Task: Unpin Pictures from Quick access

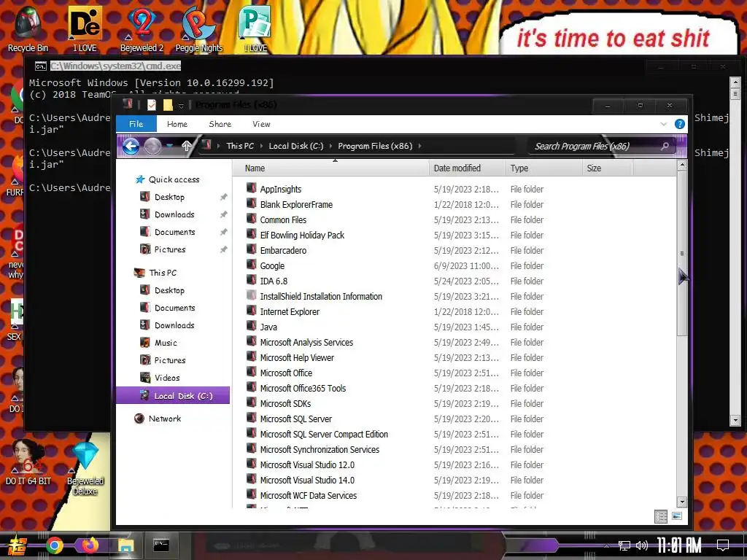Action: pos(223,249)
